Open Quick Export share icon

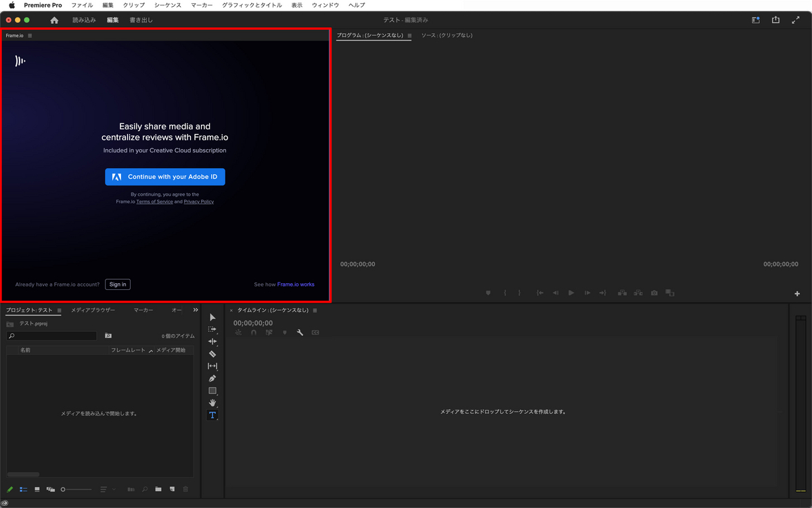click(775, 20)
